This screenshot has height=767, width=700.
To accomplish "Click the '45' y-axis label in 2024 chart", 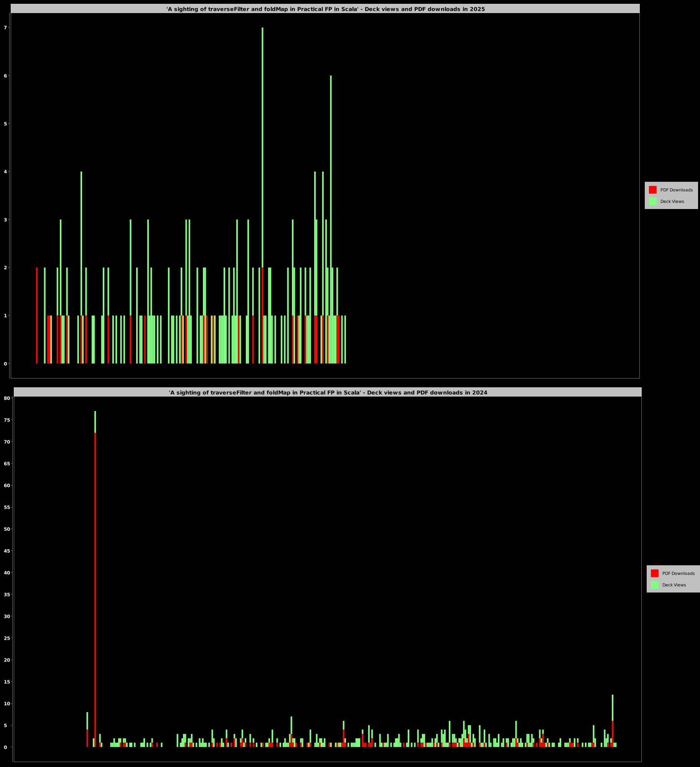I will pyautogui.click(x=7, y=551).
